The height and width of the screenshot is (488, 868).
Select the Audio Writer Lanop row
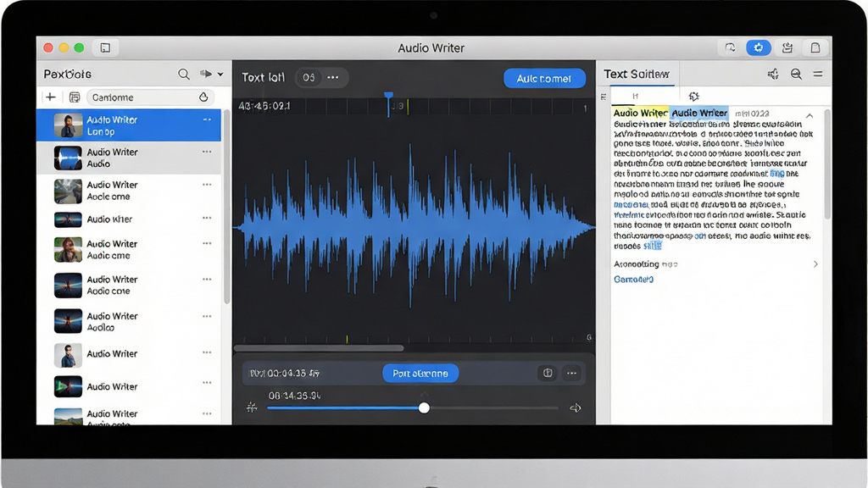pos(129,125)
